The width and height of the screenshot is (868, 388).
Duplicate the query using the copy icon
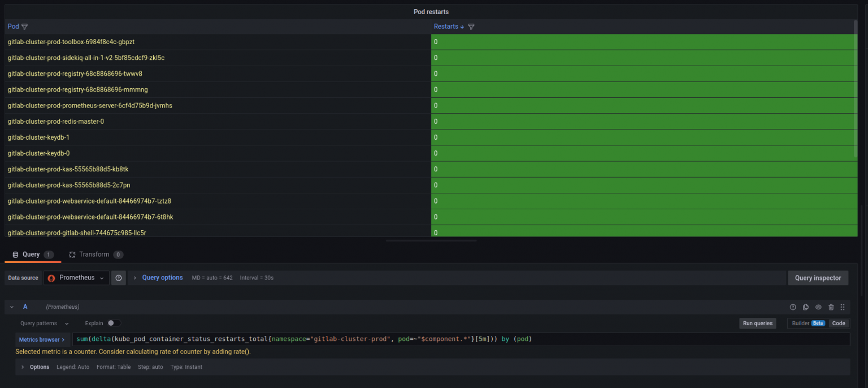point(805,307)
